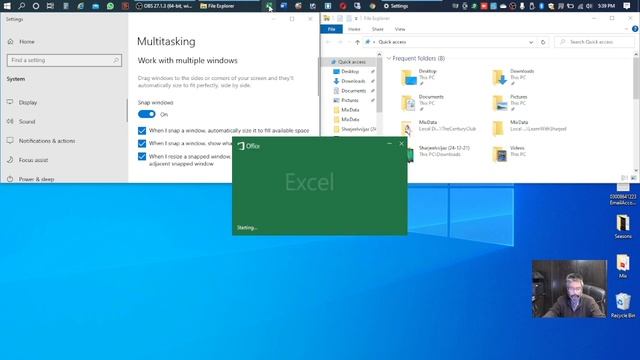Open the Recycle Bin desktop icon
This screenshot has width=640, height=360.
point(623,305)
